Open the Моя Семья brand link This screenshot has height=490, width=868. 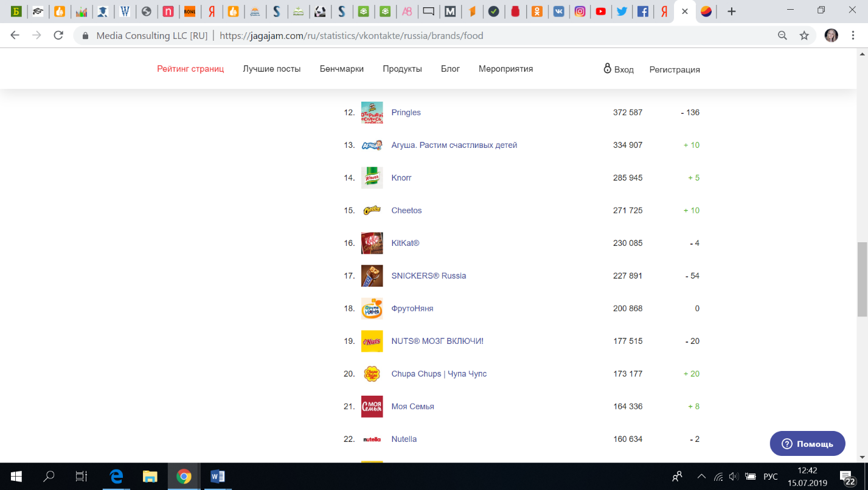click(413, 407)
